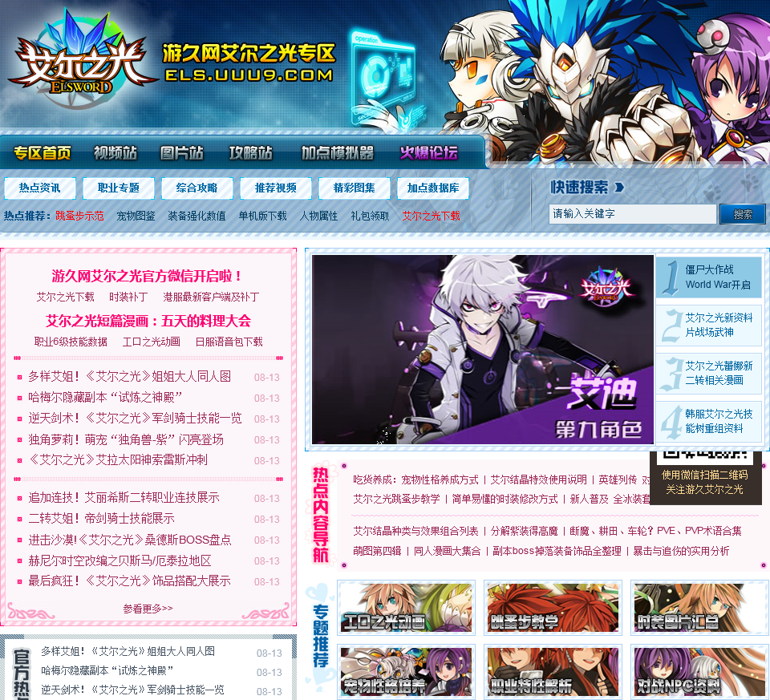Click the 参看更多>> link
The height and width of the screenshot is (700, 770).
click(148, 609)
